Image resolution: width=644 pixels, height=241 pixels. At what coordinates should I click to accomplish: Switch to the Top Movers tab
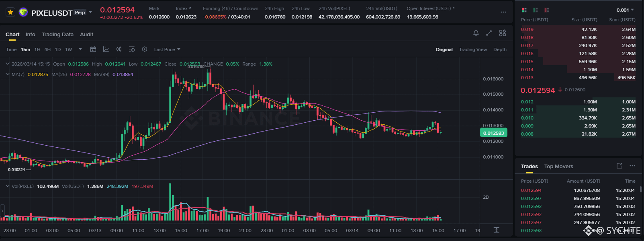click(x=558, y=167)
